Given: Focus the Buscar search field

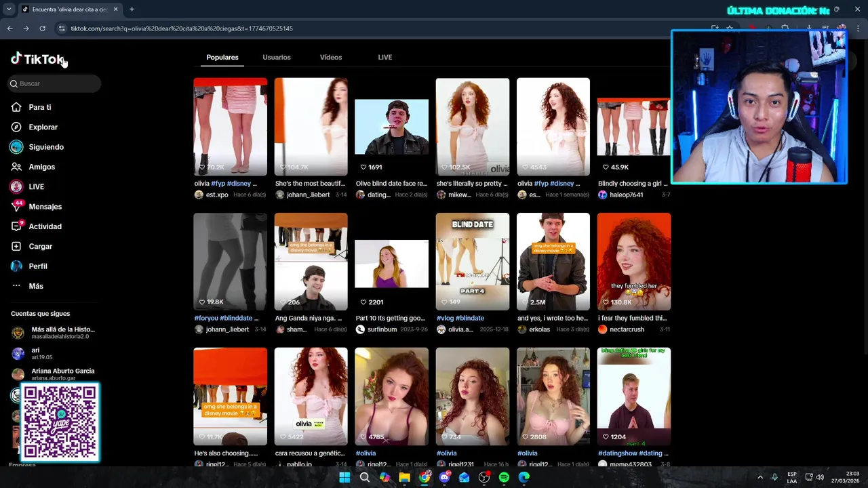Looking at the screenshot, I should pos(54,83).
